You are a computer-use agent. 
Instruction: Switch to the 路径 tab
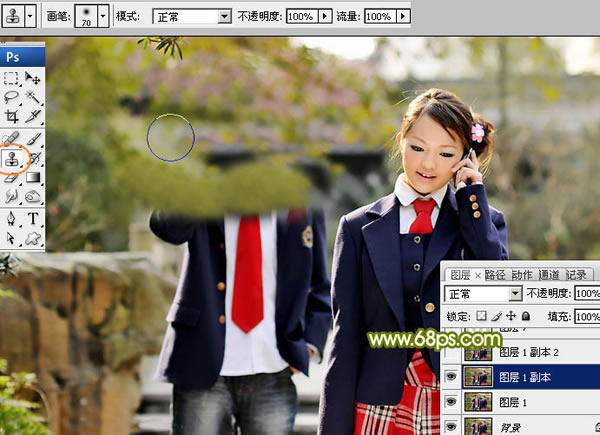(x=496, y=274)
